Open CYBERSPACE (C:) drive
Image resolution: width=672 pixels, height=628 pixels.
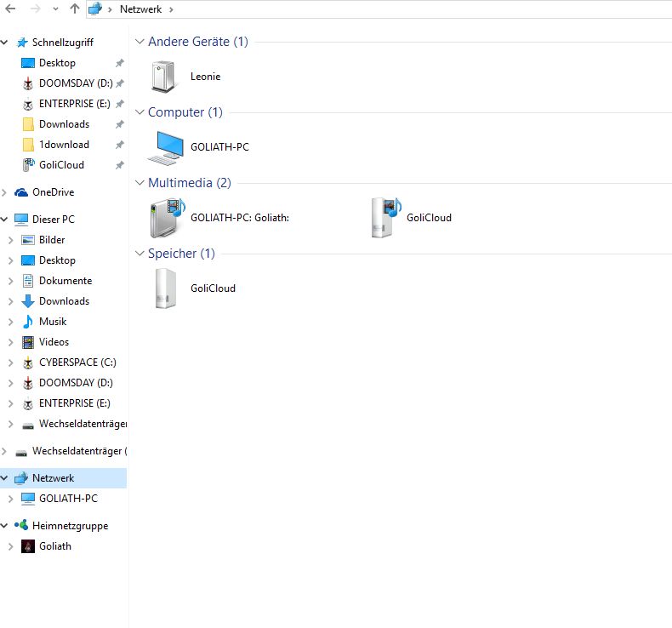[77, 363]
